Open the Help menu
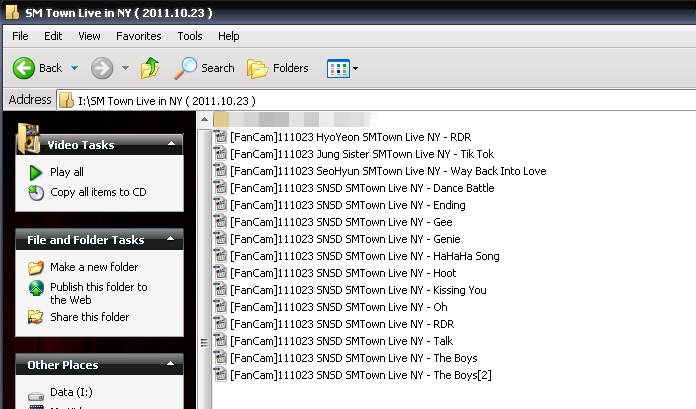The image size is (696, 409). [229, 36]
